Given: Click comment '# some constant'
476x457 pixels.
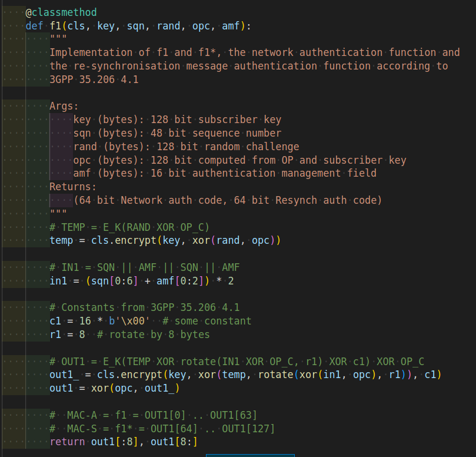Looking at the screenshot, I should click(x=207, y=321).
